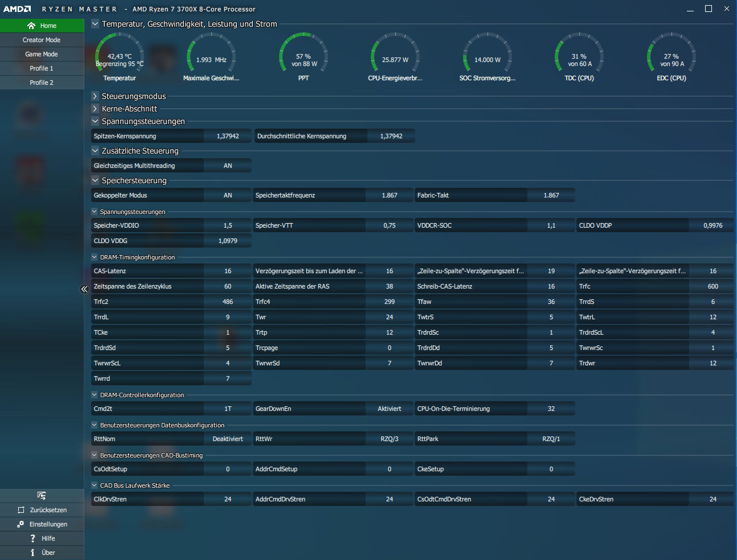Viewport: 737px width, 560px height.
Task: Toggle GearDownEn Aktiviert value
Action: (390, 409)
